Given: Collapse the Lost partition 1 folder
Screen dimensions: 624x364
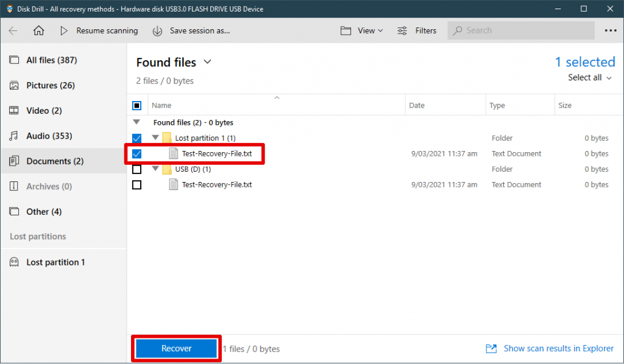Looking at the screenshot, I should pyautogui.click(x=155, y=138).
